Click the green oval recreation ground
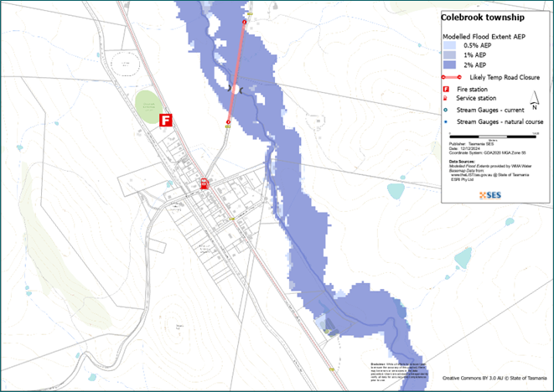Viewport: 554px width, 392px height. tap(148, 105)
